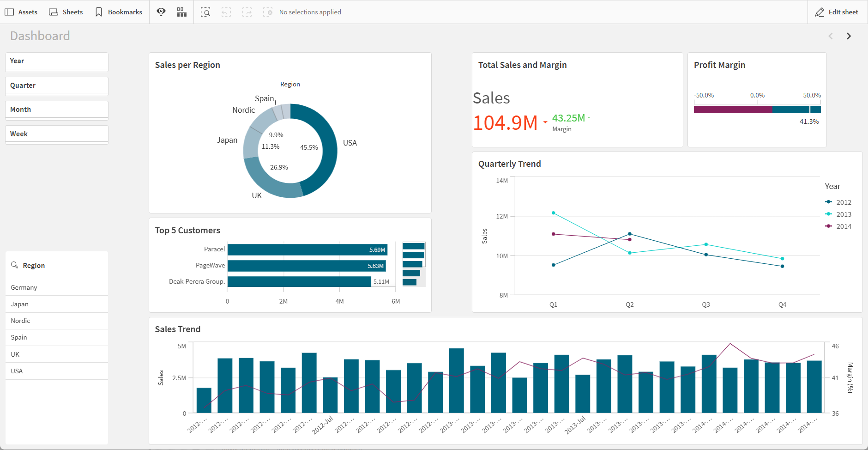Click the clear all selections icon

[268, 12]
